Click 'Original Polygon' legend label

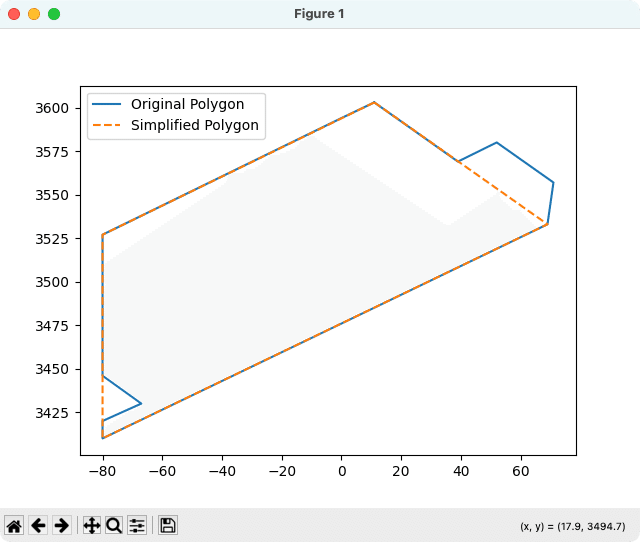click(187, 104)
